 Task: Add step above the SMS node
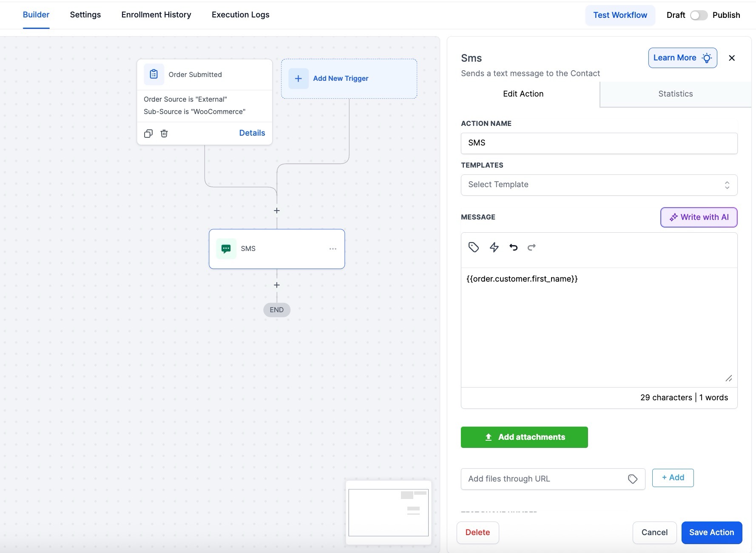pos(277,211)
